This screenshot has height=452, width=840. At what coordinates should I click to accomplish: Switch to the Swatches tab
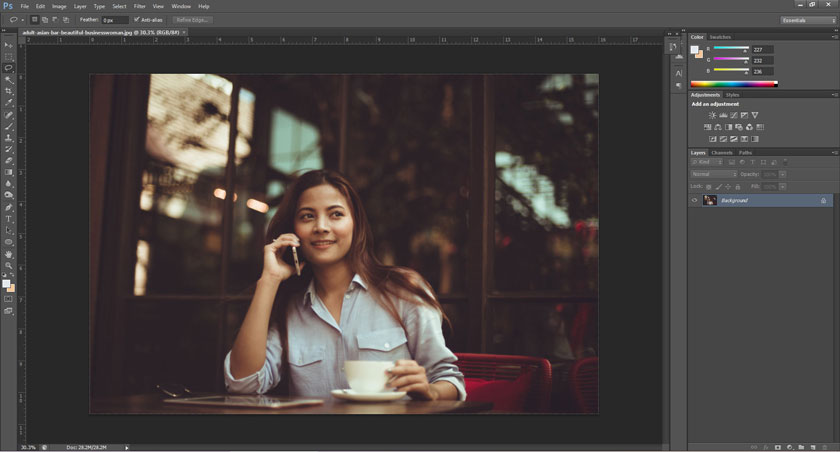[720, 37]
